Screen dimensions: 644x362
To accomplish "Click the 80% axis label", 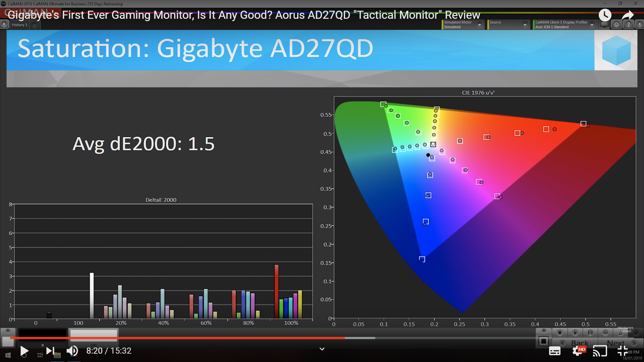I will click(x=249, y=323).
